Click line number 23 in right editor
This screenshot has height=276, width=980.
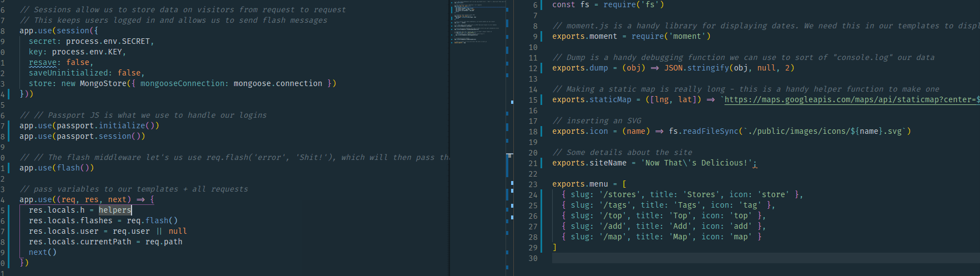click(533, 184)
